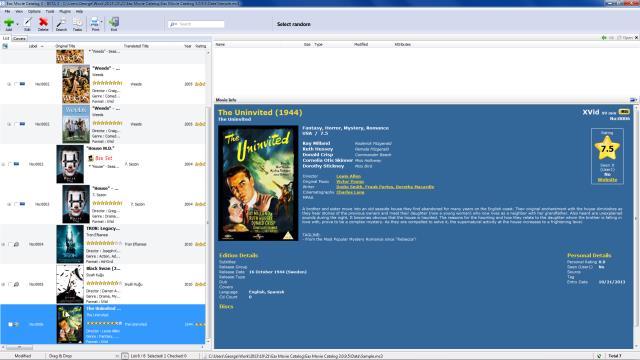The width and height of the screenshot is (640, 360).
Task: Expand the Add button dropdown arrow
Action: [18, 24]
